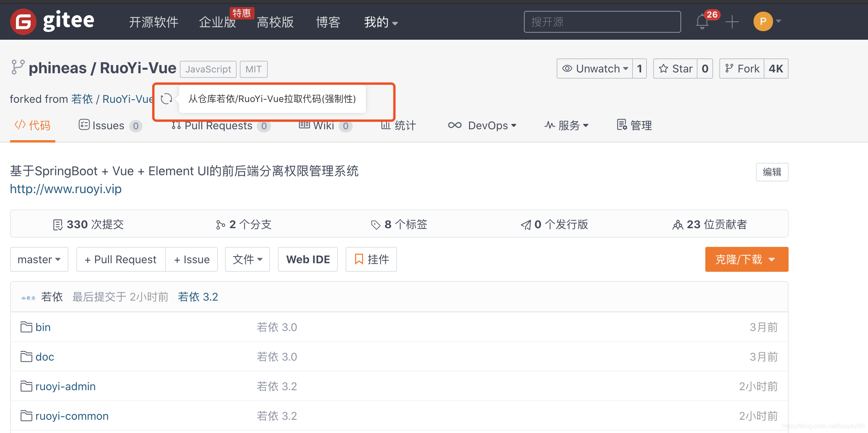Expand the 克隆/下载 dropdown button
The image size is (868, 433).
click(746, 259)
